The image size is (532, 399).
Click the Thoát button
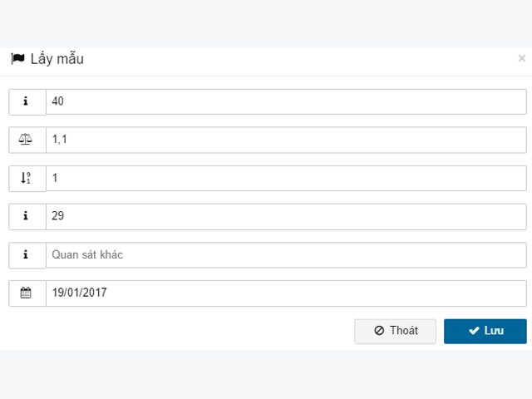(x=396, y=331)
